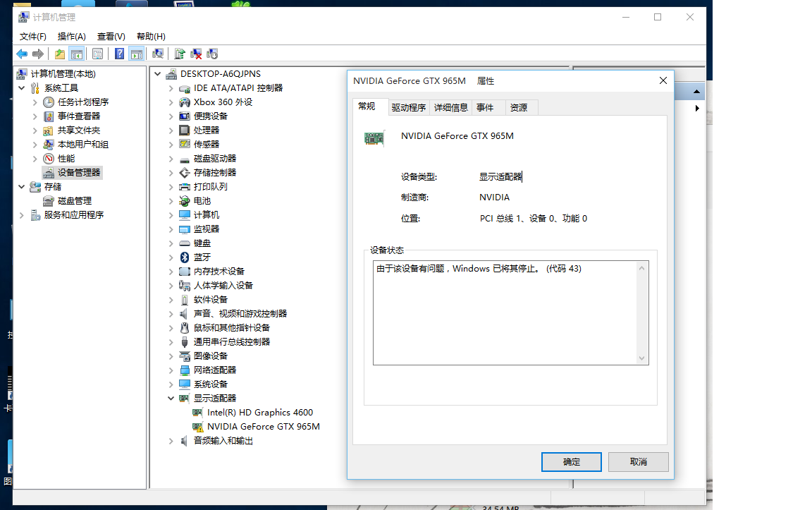812x510 pixels.
Task: Select Shared Folders 共享文件夹
Action: pos(79,130)
